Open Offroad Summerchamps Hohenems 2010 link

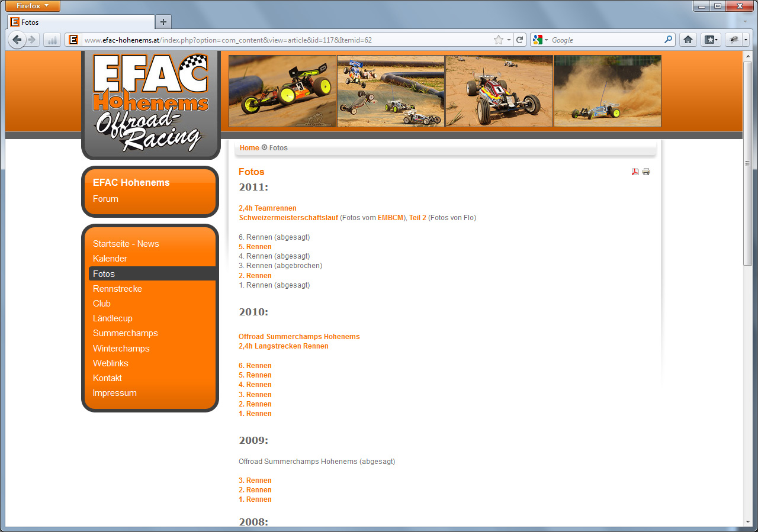click(x=299, y=337)
